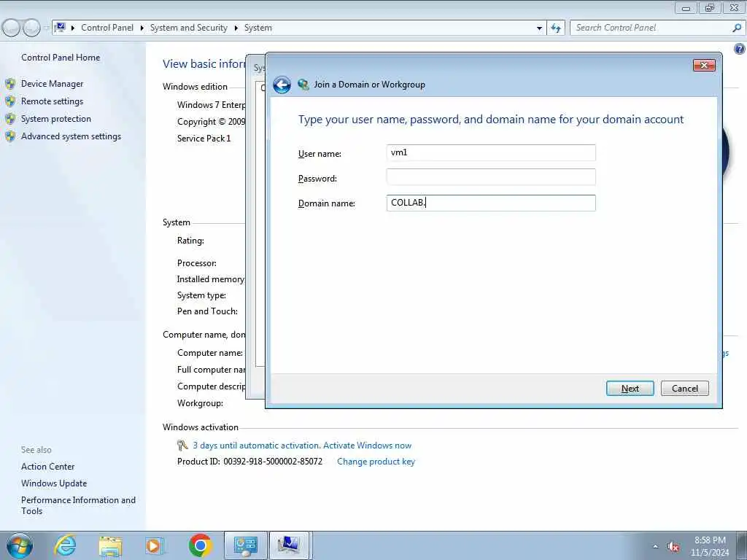
Task: Close the Join a Domain or Workgroup dialog
Action: coord(704,65)
